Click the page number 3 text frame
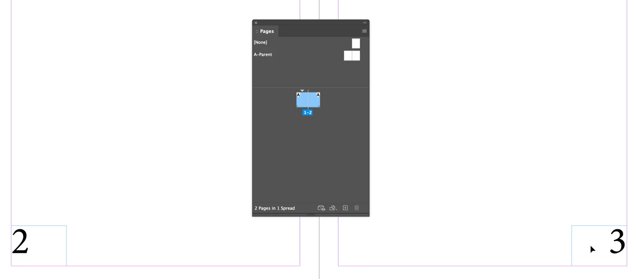The image size is (644, 279). tap(599, 246)
